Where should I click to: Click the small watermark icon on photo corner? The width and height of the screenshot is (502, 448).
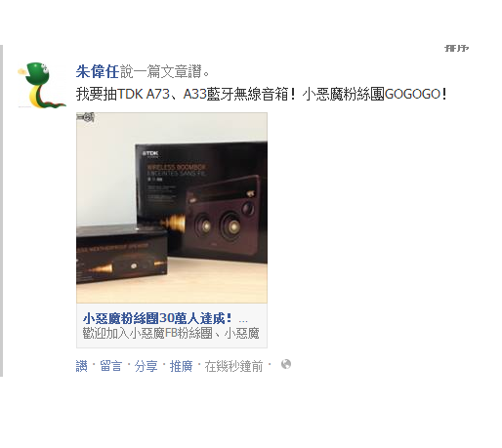coord(86,117)
